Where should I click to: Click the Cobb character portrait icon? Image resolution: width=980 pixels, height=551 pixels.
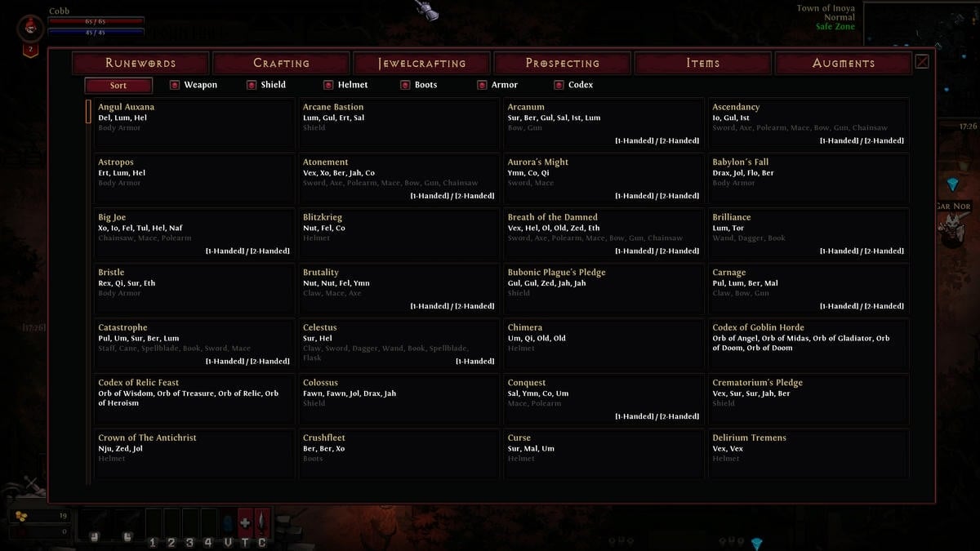(x=30, y=29)
